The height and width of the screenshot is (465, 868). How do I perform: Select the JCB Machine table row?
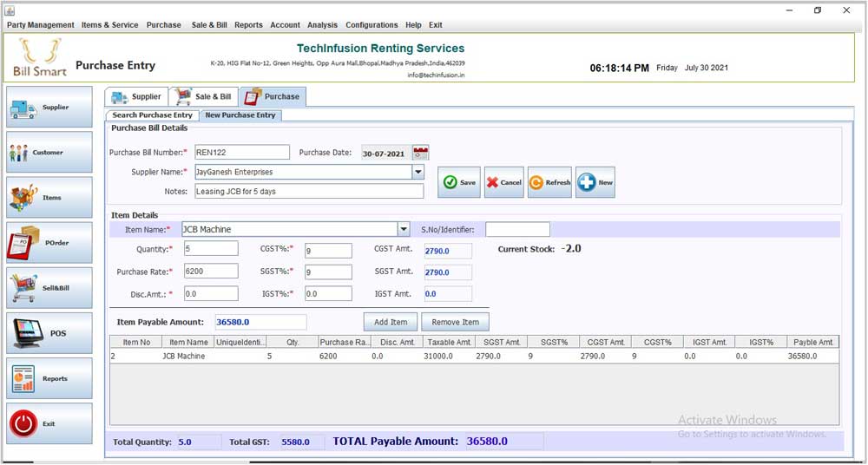(475, 356)
